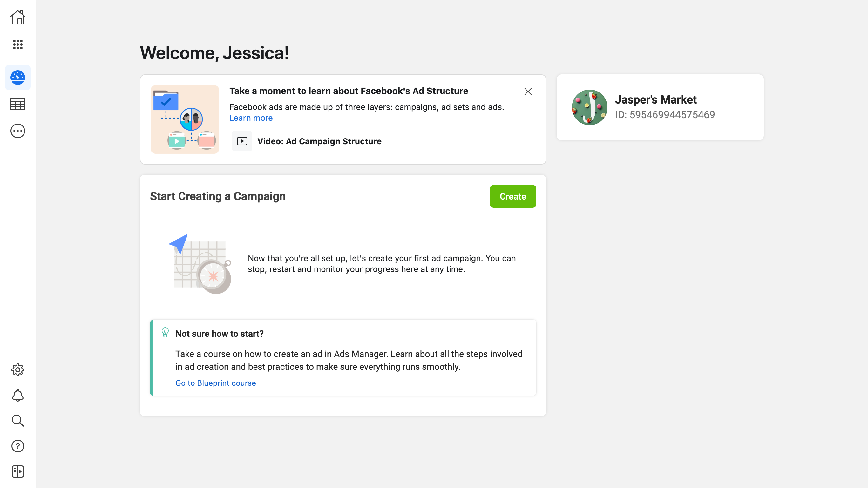Open Settings gear in sidebar

(x=17, y=370)
